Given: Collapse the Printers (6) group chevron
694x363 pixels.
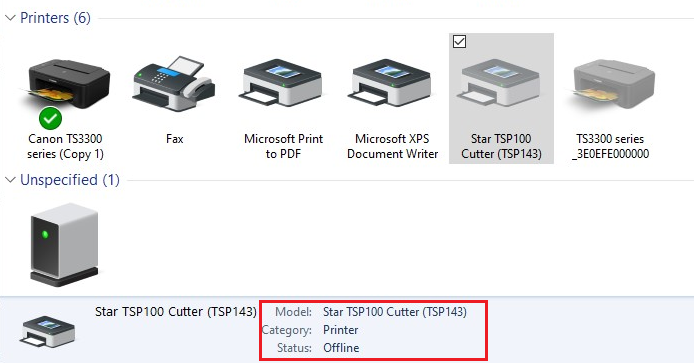Looking at the screenshot, I should [10, 18].
